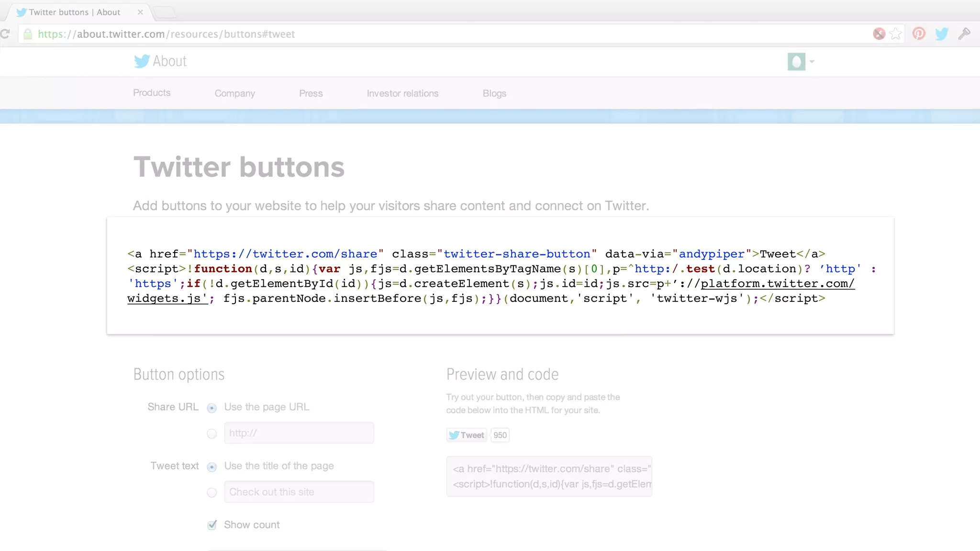The image size is (980, 551).
Task: Open the Company navigation menu
Action: coord(234,94)
